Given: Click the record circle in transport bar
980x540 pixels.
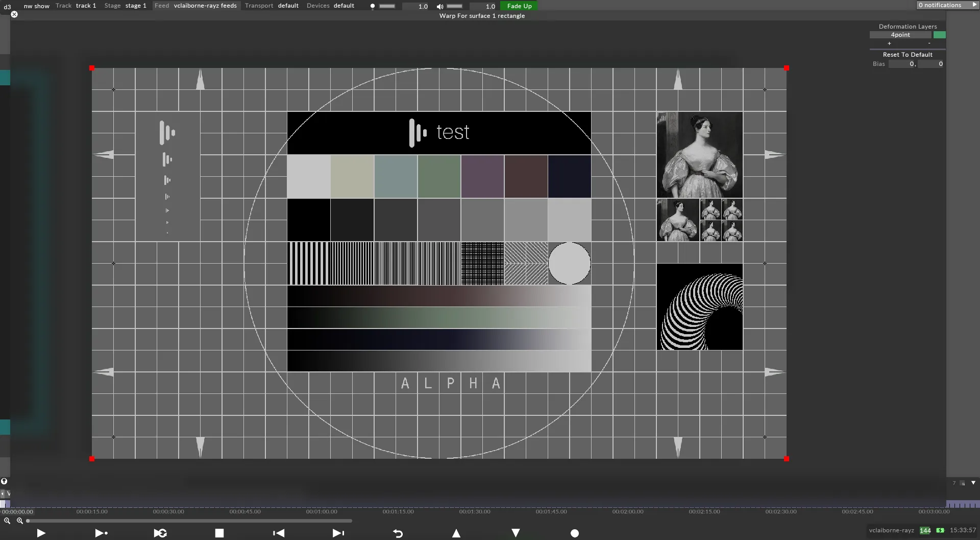Looking at the screenshot, I should click(x=575, y=533).
